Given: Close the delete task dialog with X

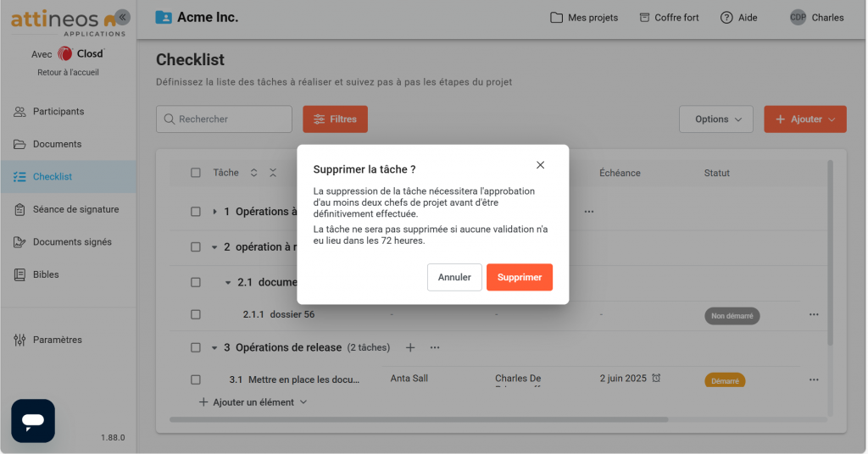Looking at the screenshot, I should pos(540,165).
